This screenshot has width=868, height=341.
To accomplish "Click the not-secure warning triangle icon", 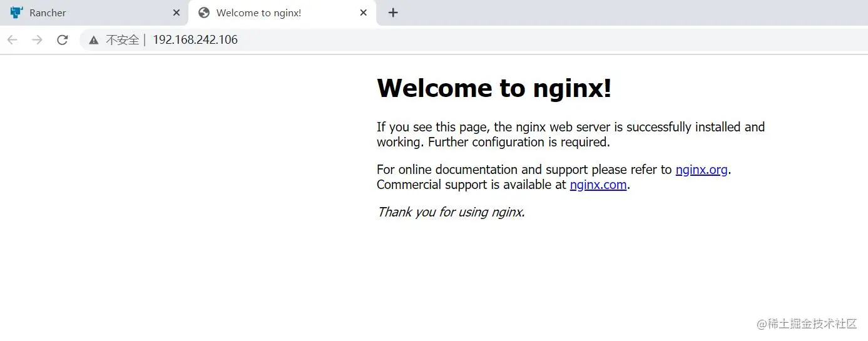I will (94, 40).
